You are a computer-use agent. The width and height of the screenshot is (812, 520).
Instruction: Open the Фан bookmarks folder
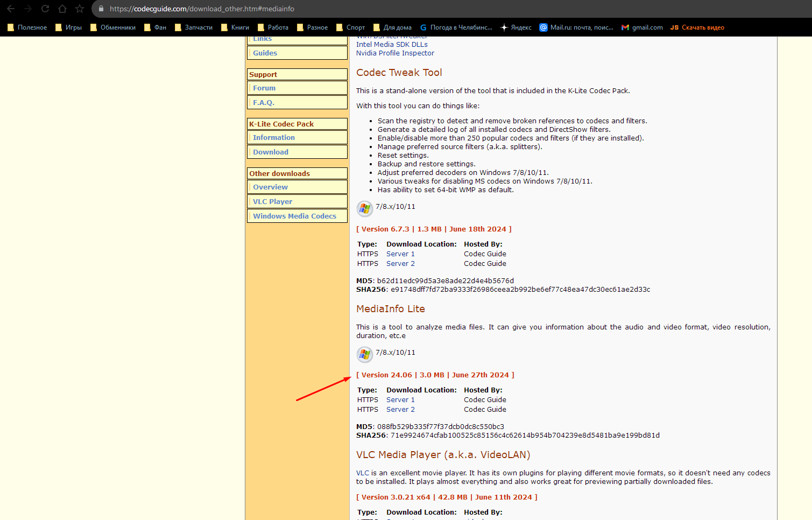point(155,27)
